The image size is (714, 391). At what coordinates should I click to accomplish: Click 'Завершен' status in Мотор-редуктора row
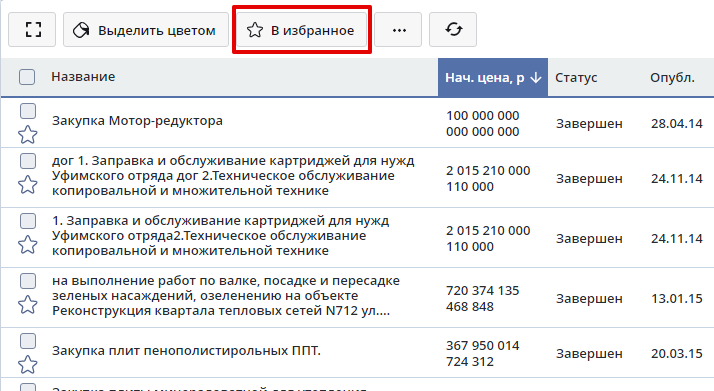[589, 123]
